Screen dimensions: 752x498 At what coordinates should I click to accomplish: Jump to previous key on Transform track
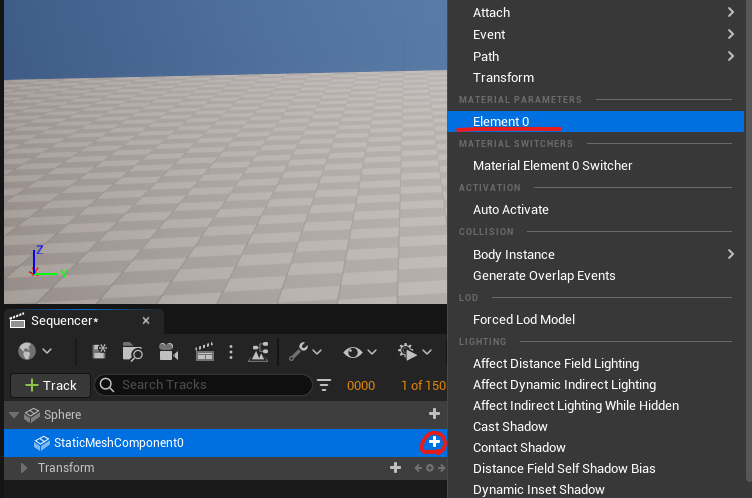[x=418, y=468]
